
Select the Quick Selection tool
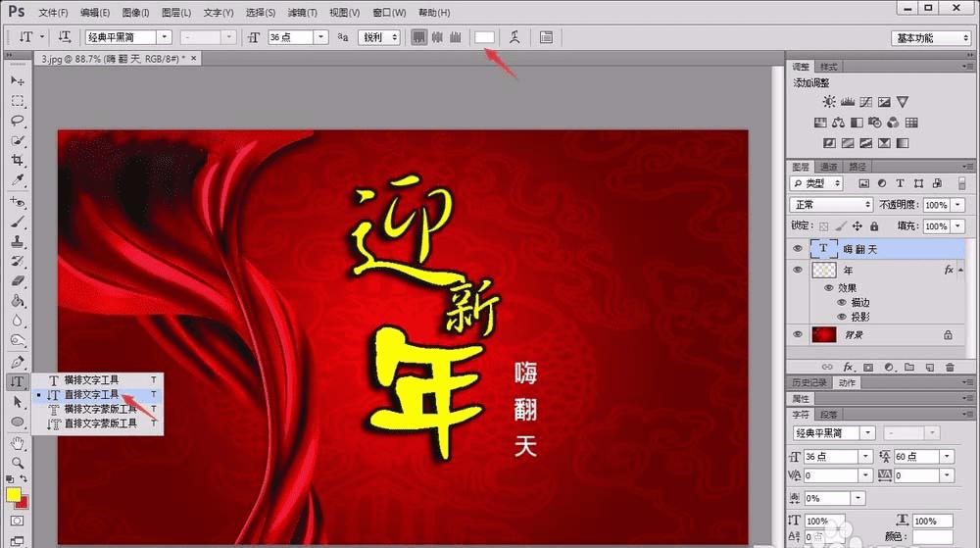coord(17,140)
